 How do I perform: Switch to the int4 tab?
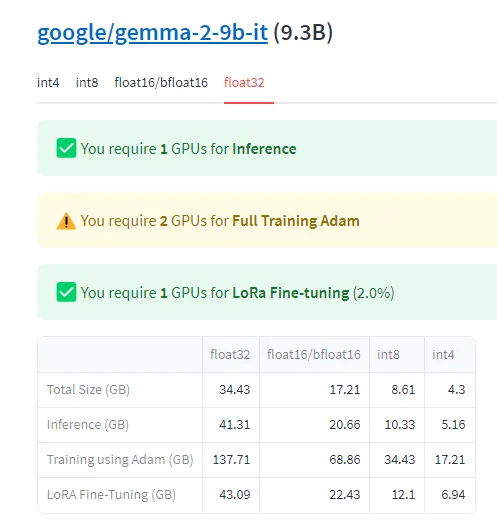48,82
